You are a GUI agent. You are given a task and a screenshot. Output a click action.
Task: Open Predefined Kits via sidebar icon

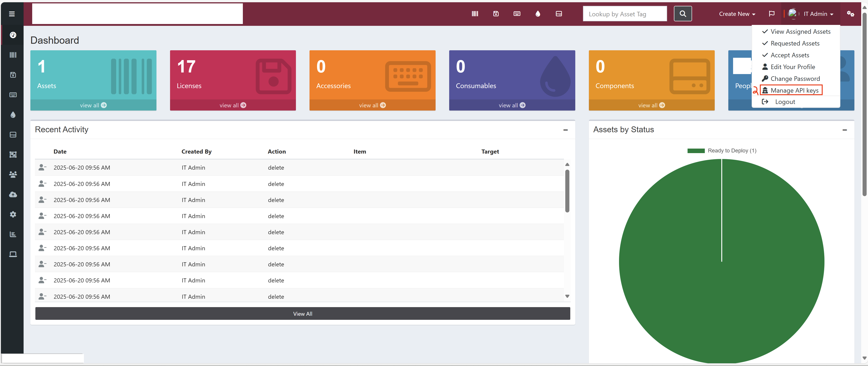13,154
